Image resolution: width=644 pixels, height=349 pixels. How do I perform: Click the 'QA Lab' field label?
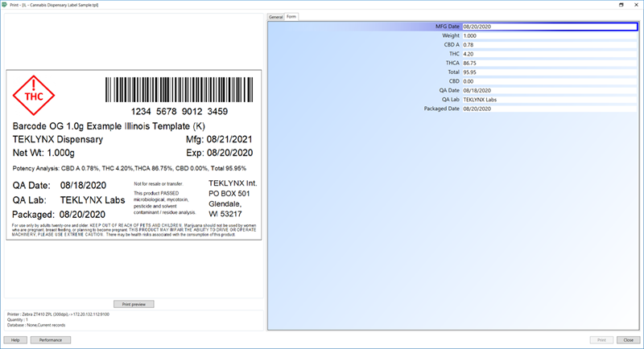click(451, 100)
